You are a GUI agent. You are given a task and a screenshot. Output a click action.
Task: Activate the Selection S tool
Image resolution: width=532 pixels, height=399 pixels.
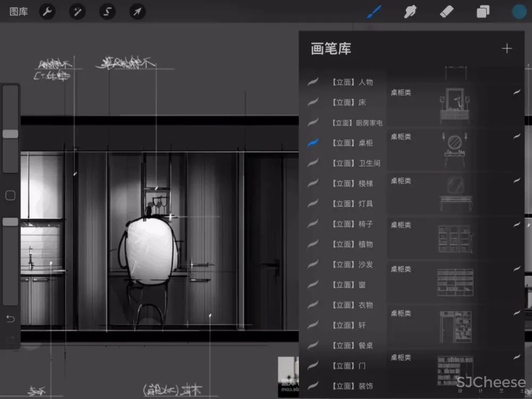[107, 12]
